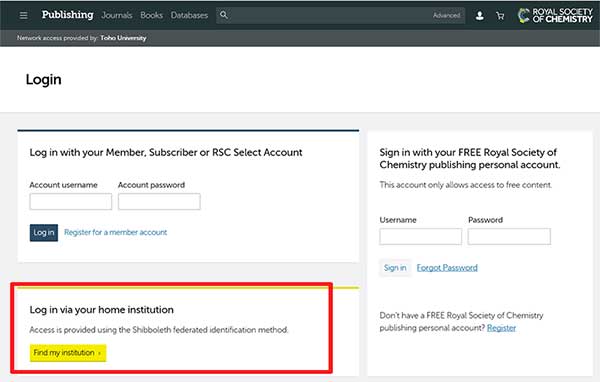Viewport: 600px width, 382px height.
Task: Open the Books menu item
Action: (x=151, y=15)
